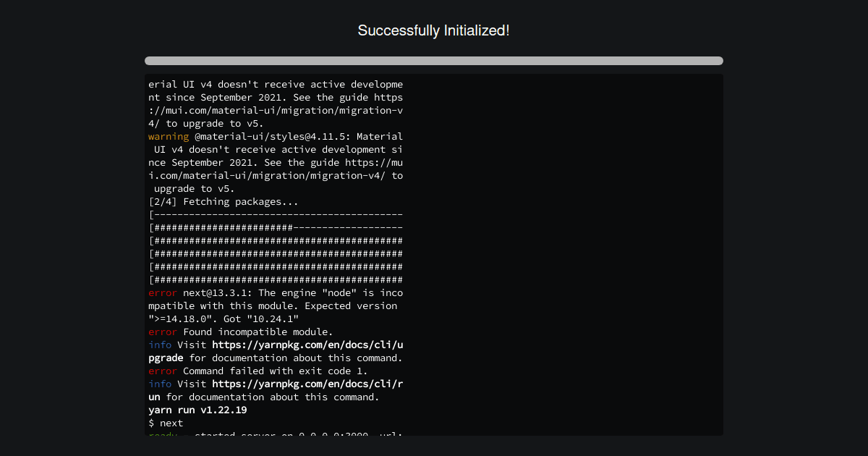868x456 pixels.
Task: Click the "$ next" command line
Action: point(166,423)
